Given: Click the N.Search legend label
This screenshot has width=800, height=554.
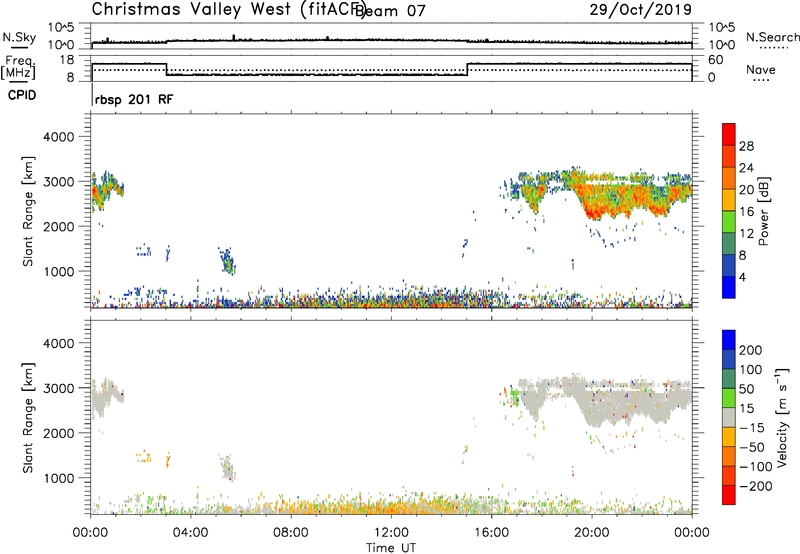Looking at the screenshot, I should click(x=773, y=37).
